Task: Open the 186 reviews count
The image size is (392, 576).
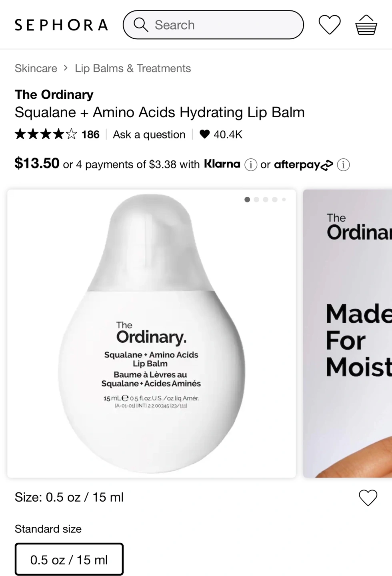Action: coord(90,134)
